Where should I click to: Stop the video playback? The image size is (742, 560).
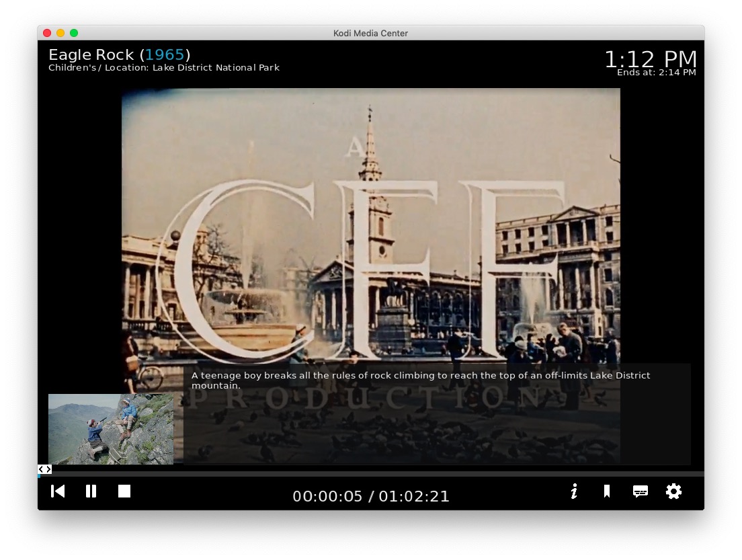point(124,491)
